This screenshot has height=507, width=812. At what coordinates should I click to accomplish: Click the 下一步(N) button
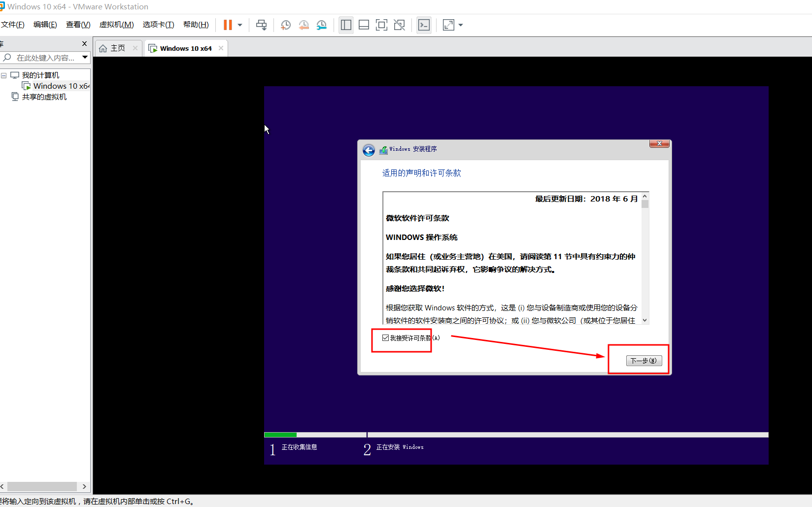tap(644, 361)
